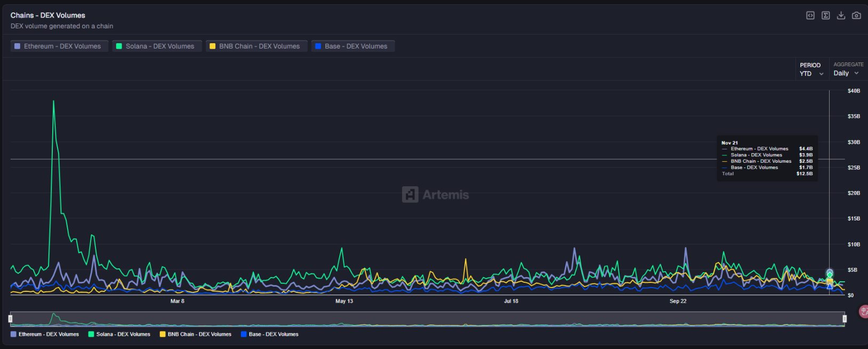Download the chart data
Image resolution: width=868 pixels, height=349 pixels.
point(841,15)
